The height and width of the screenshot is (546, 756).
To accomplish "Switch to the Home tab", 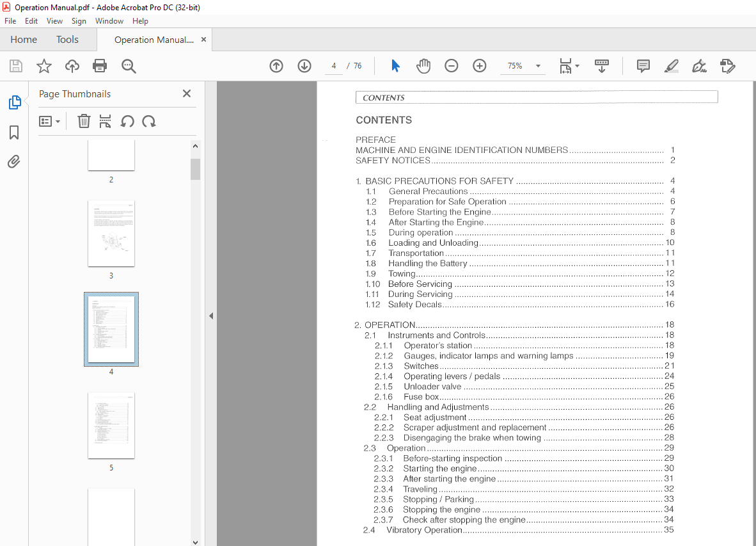I will point(24,40).
